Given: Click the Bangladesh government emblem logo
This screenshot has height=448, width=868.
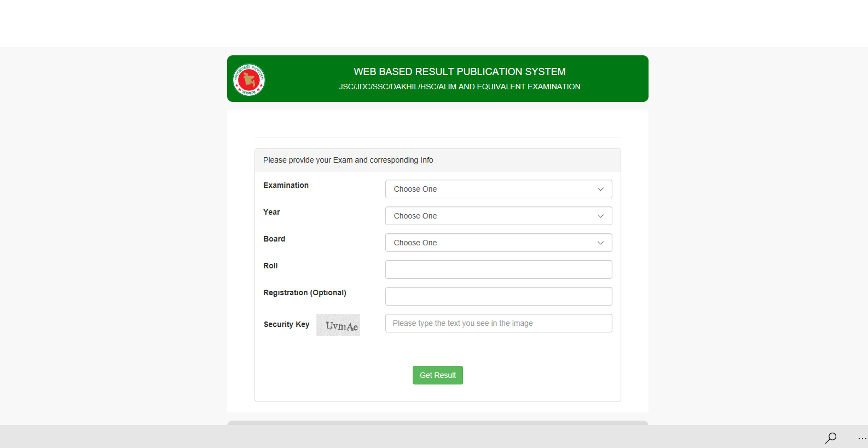Looking at the screenshot, I should [249, 79].
